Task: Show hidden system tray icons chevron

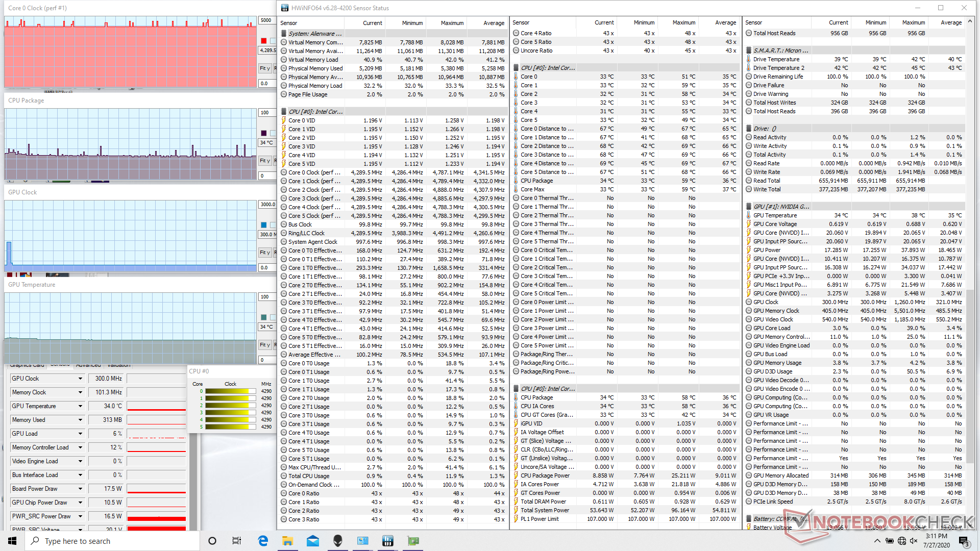Action: (877, 541)
